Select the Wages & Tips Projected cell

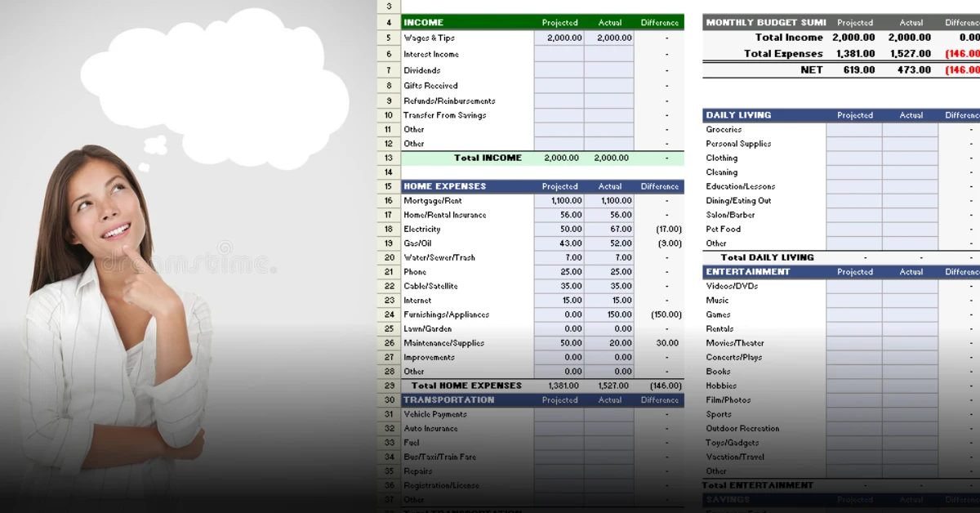560,38
